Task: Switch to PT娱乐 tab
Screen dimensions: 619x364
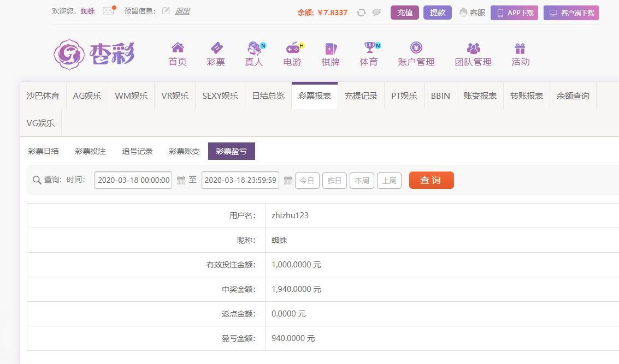Action: click(404, 96)
